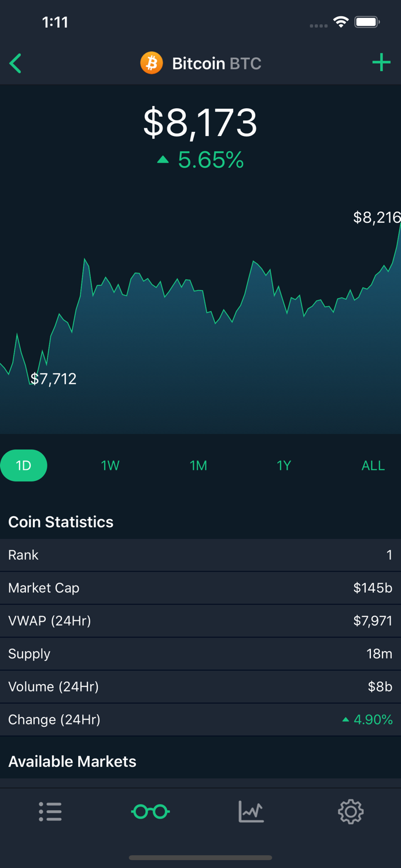This screenshot has height=868, width=401.
Task: Expand the Market Cap details row
Action: (200, 588)
